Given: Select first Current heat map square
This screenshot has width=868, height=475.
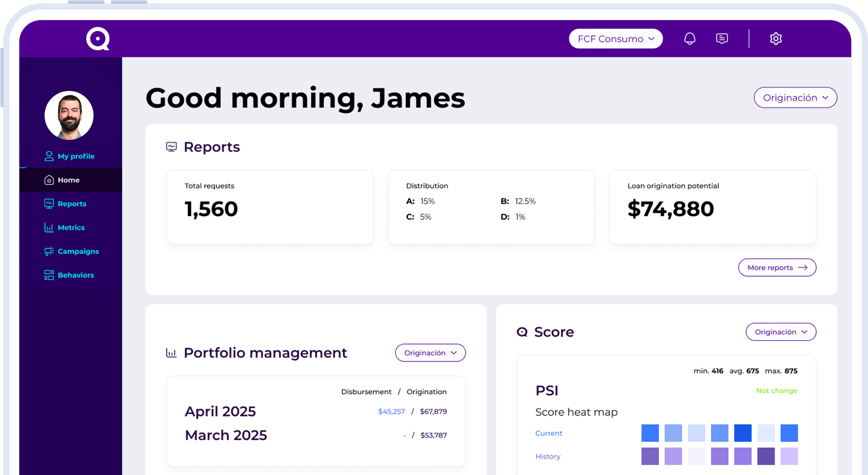Looking at the screenshot, I should (x=650, y=433).
